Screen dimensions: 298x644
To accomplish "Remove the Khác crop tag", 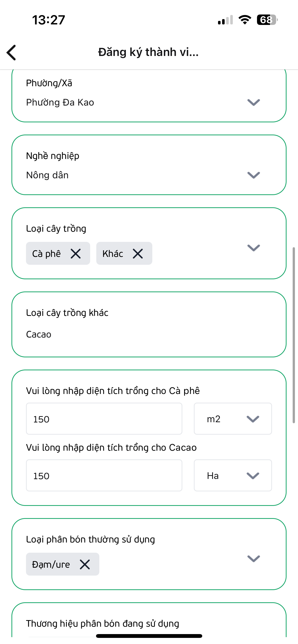I will [138, 254].
